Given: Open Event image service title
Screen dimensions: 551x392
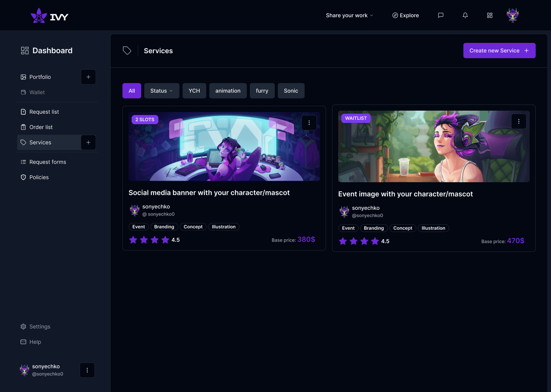Looking at the screenshot, I should point(406,194).
